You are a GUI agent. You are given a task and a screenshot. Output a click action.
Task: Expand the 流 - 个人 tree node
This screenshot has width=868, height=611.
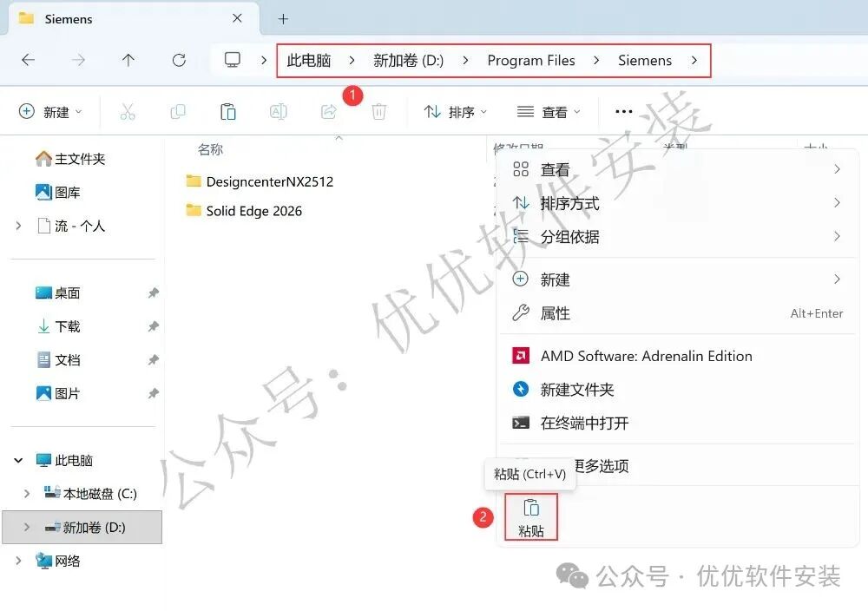[19, 226]
